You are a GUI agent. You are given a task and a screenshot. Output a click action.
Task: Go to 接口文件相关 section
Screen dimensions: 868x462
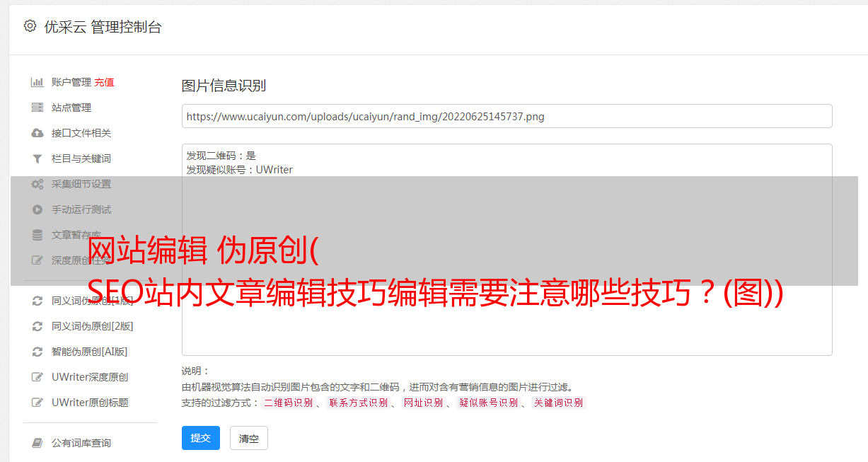tap(81, 133)
